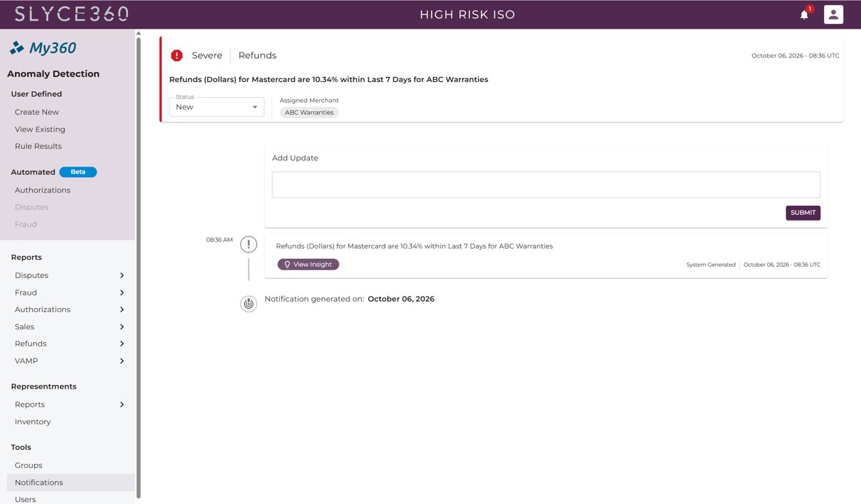
Task: Click the sidebar scroll up arrow
Action: pyautogui.click(x=139, y=33)
